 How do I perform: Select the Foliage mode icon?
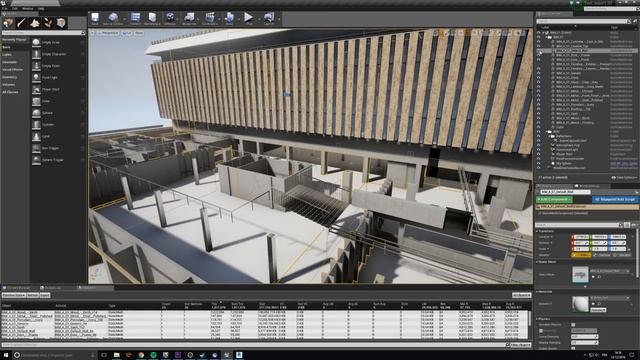pyautogui.click(x=48, y=23)
